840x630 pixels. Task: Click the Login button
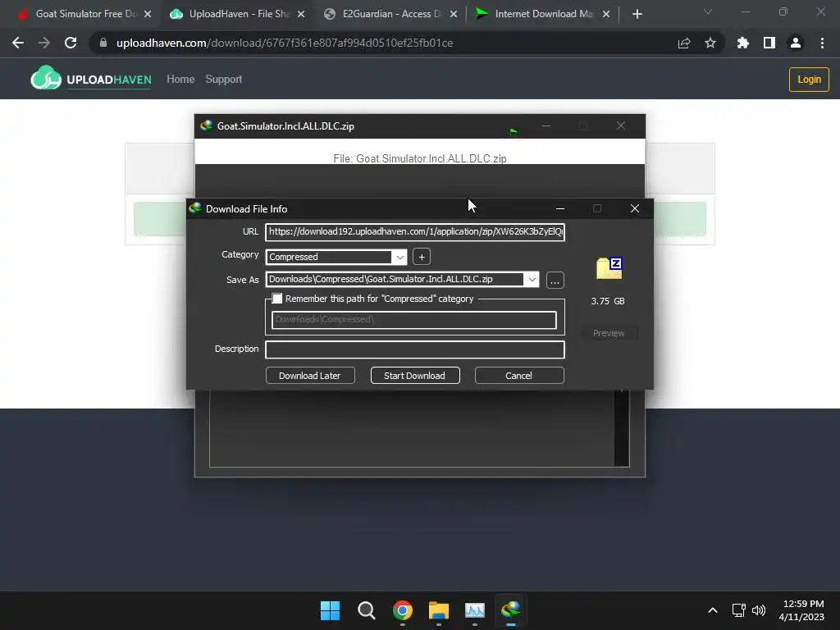[x=809, y=80]
